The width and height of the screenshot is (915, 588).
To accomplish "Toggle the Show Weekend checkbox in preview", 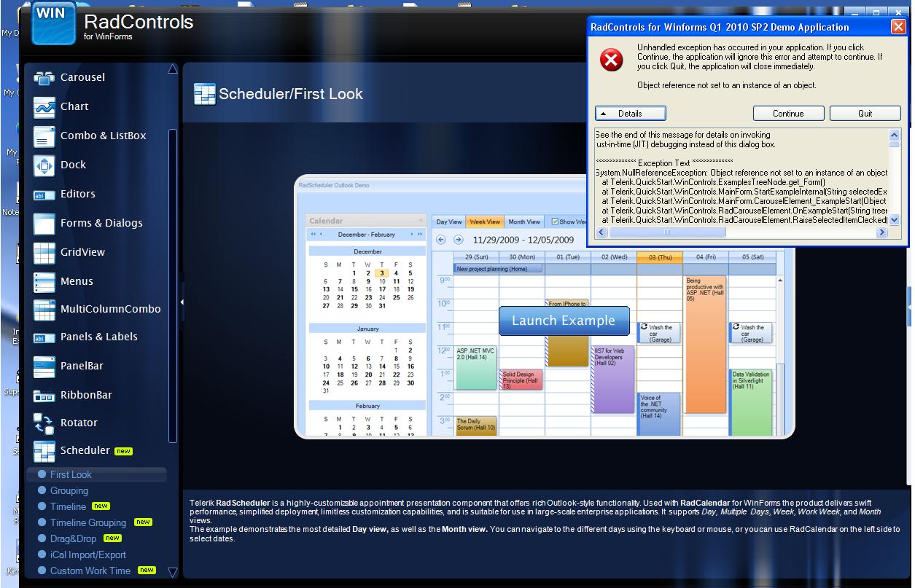I will click(555, 222).
